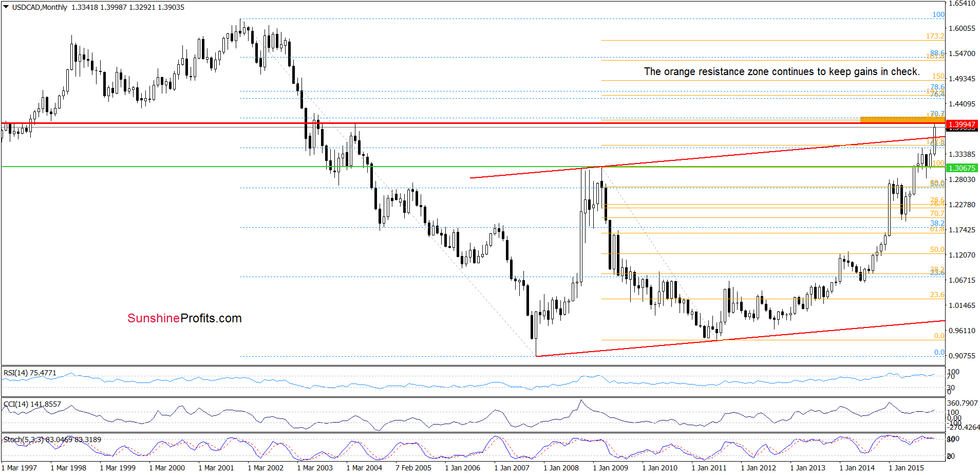Click the 1 Jan 2014 date label
980x475 pixels.
[857, 468]
